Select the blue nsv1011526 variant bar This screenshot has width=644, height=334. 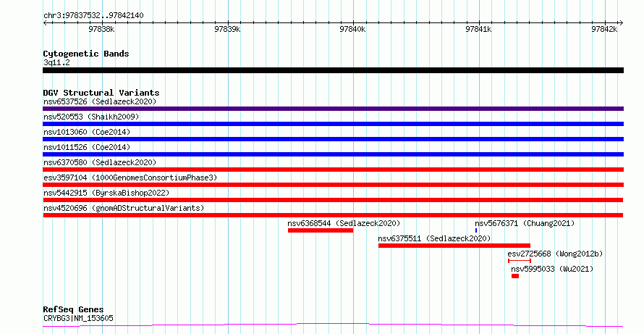tap(333, 154)
